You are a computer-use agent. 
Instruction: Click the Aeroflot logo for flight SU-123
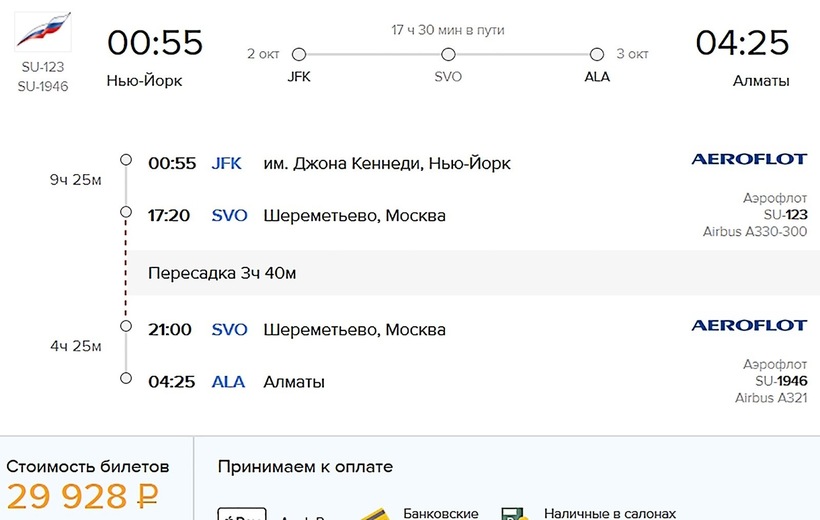coord(748,160)
